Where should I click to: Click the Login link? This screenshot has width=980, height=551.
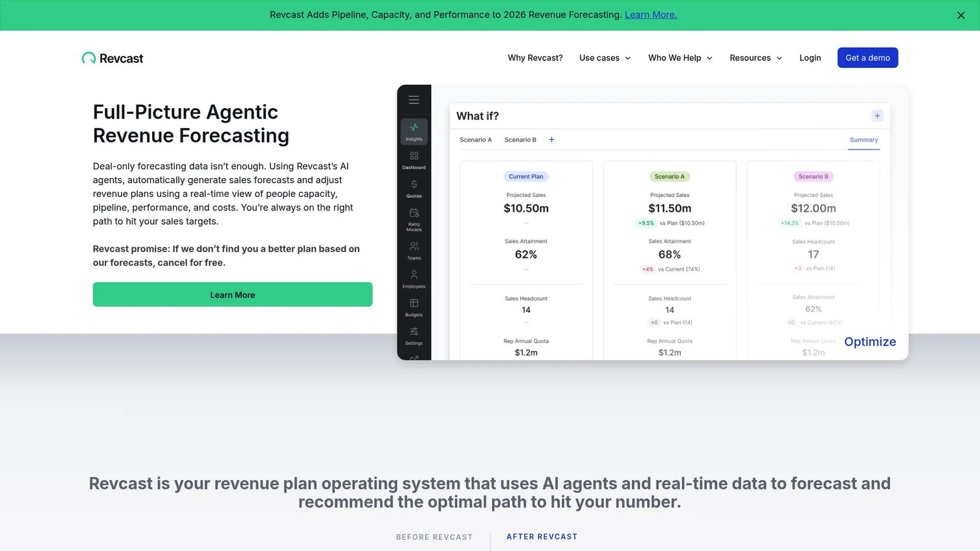tap(810, 58)
